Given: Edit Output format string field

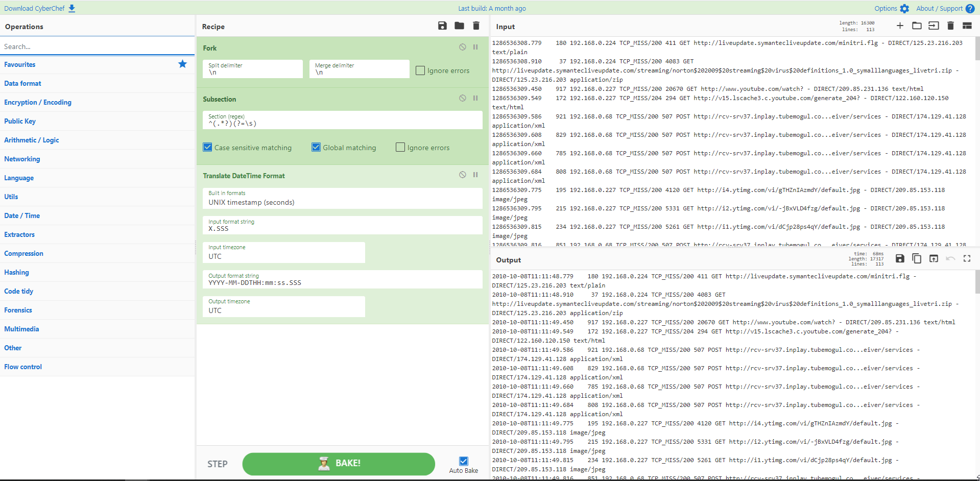Looking at the screenshot, I should click(x=342, y=279).
